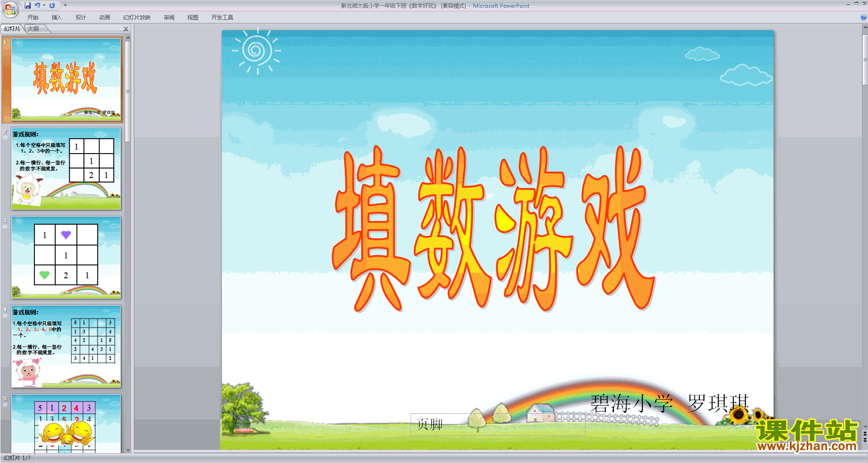
Task: Redo the last action
Action: [x=52, y=5]
